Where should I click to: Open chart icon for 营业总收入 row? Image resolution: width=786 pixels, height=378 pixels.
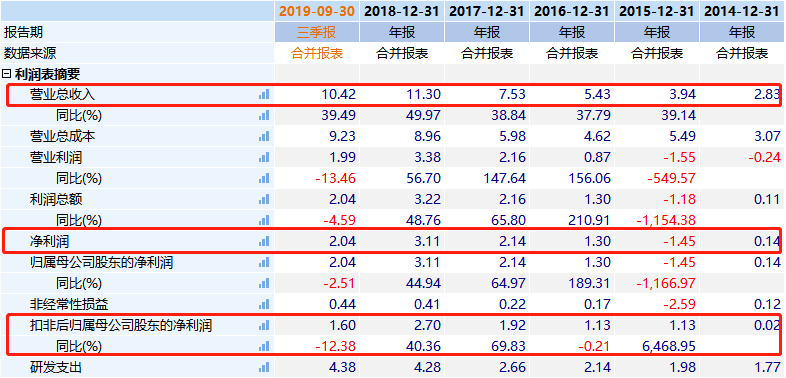(264, 94)
